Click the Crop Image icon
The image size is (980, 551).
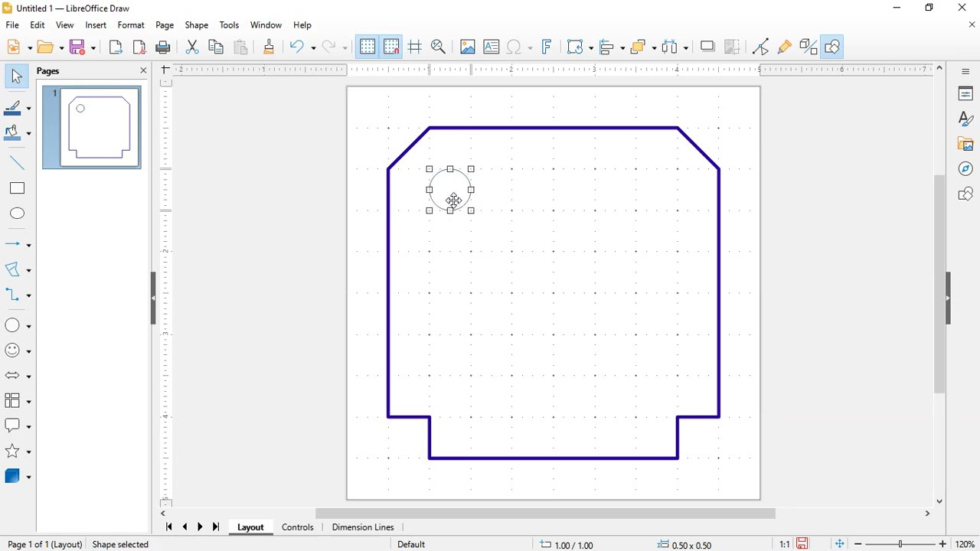(x=733, y=47)
